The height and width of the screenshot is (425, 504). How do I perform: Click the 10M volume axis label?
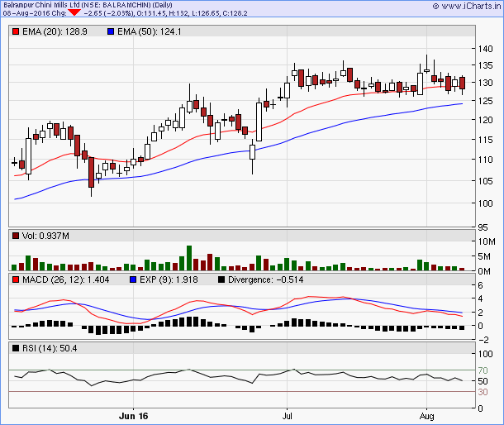point(487,241)
